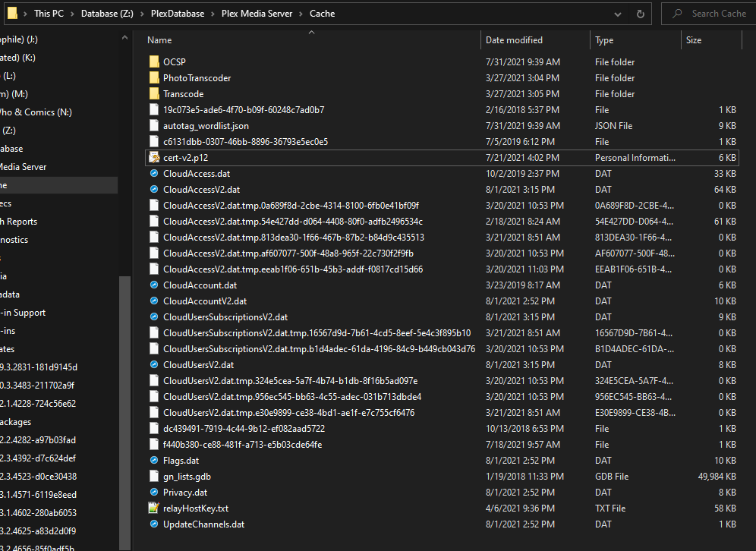Click the Transcode folder icon
Image resolution: width=756 pixels, height=551 pixels.
pyautogui.click(x=154, y=93)
